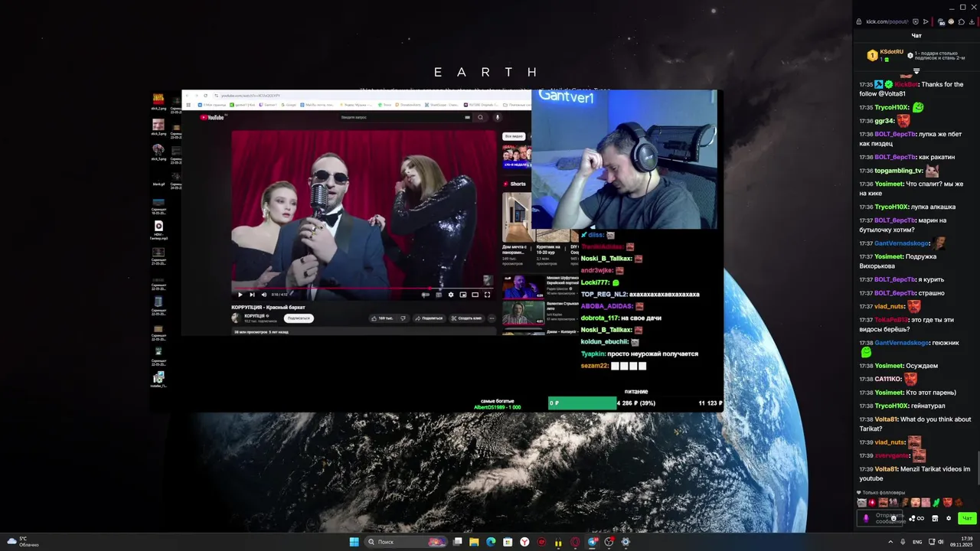The image size is (980, 551).
Task: Open Windows Settings gear on the taskbar
Action: 626,542
